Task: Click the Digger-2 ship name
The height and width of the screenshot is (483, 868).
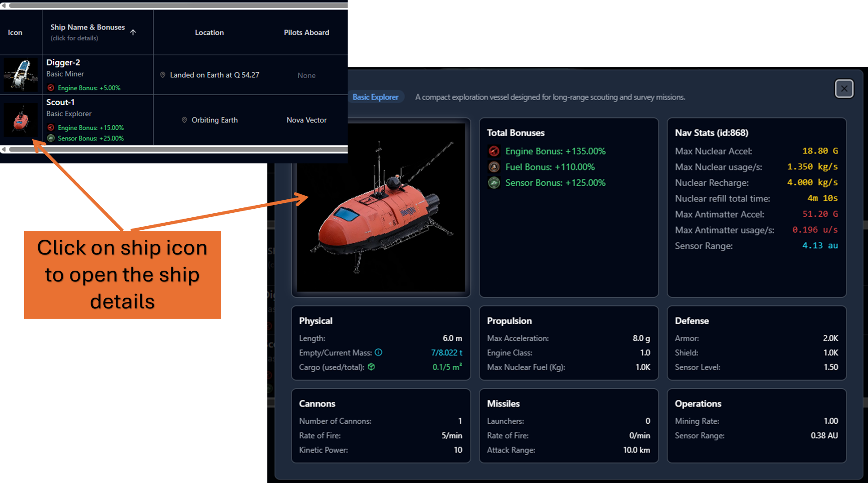Action: (63, 62)
